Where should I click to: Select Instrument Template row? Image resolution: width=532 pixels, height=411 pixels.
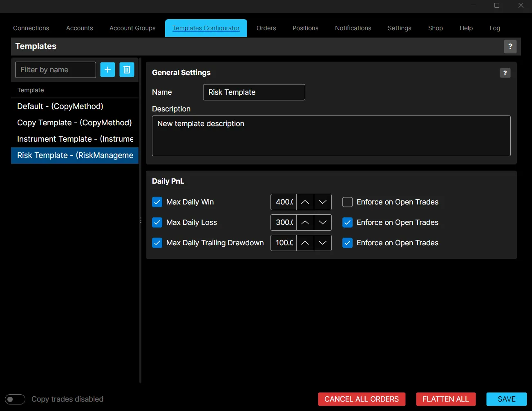pos(75,139)
